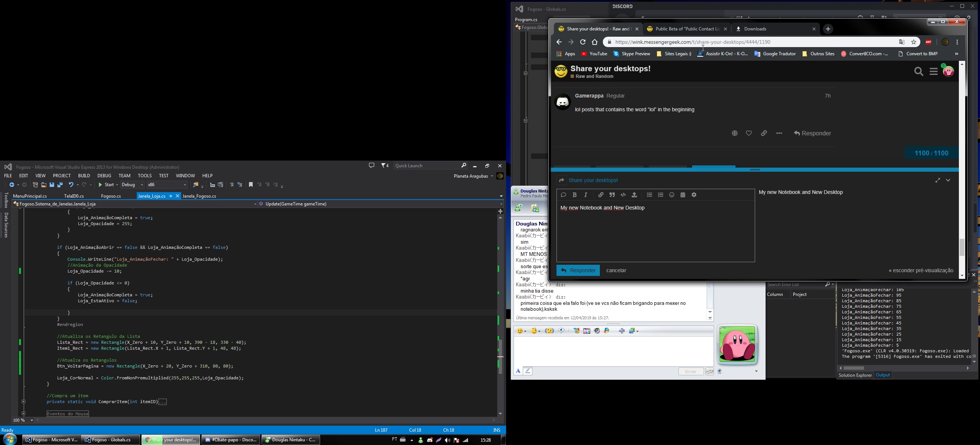Click the Undo arrow in Visual Studio toolbar
Viewport: 980px width, 445px height.
71,185
